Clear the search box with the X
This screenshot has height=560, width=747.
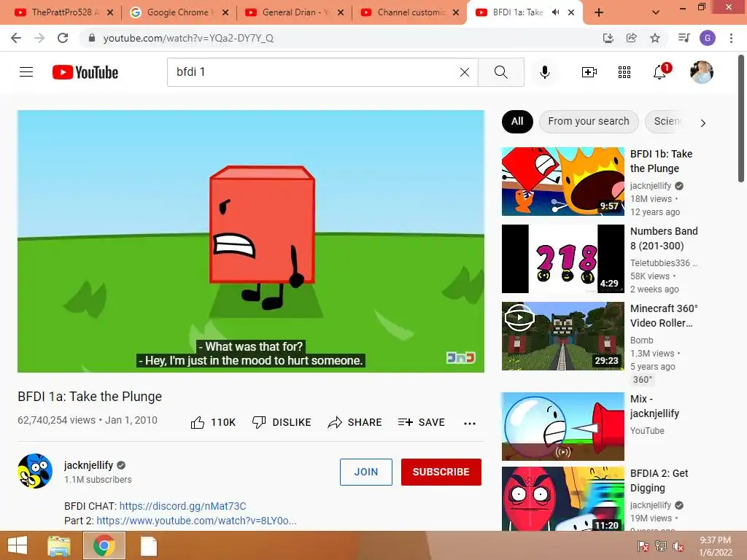click(x=465, y=72)
